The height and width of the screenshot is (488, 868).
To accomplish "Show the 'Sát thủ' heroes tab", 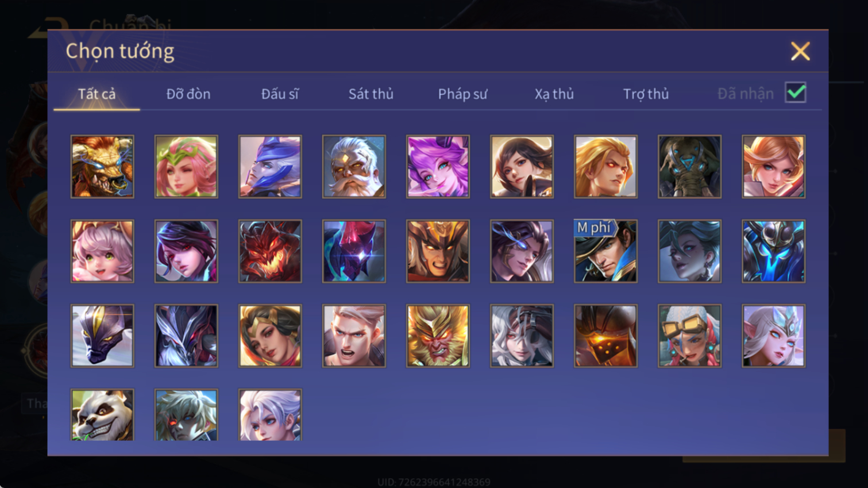I will [371, 94].
